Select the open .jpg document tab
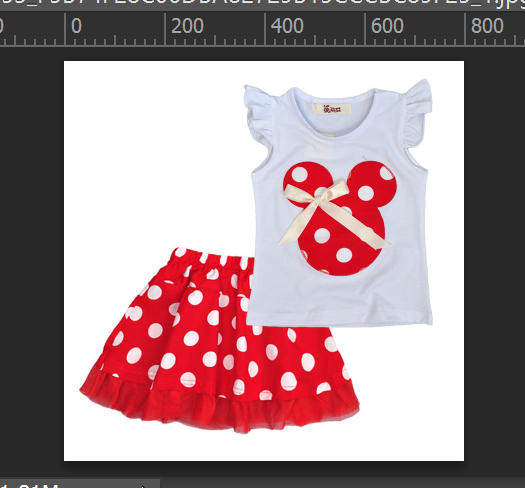 [262, 5]
